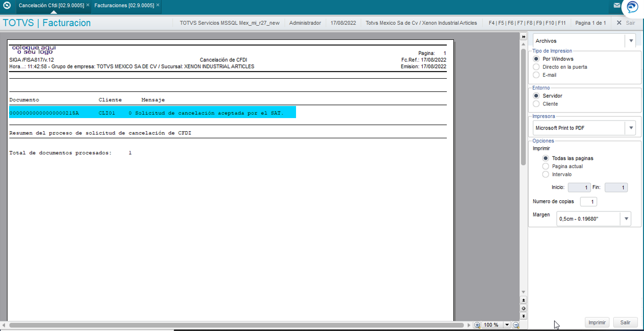Click the Sair X icon in header
The width and height of the screenshot is (644, 331).
click(619, 23)
